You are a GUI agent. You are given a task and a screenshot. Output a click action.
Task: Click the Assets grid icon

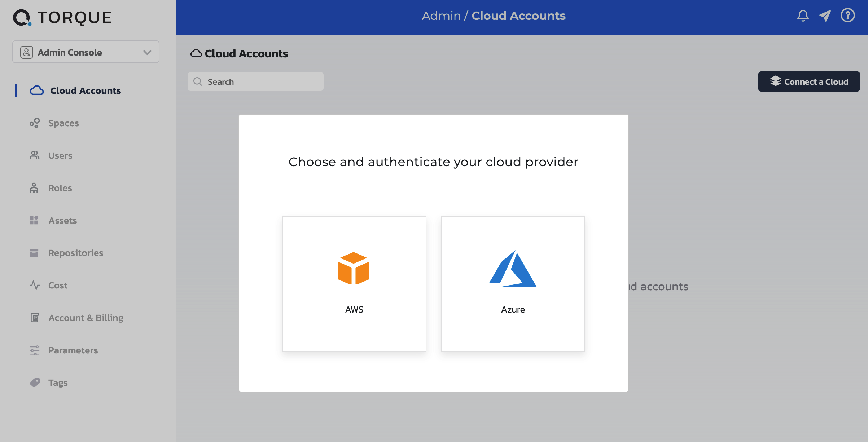[34, 220]
